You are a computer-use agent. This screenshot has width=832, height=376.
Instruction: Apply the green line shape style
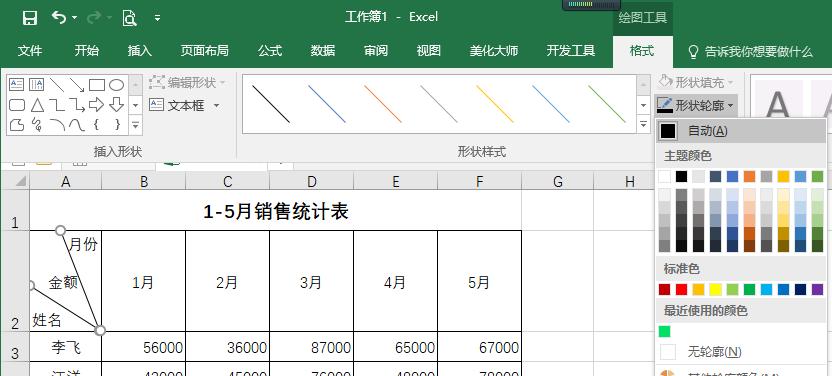click(606, 104)
